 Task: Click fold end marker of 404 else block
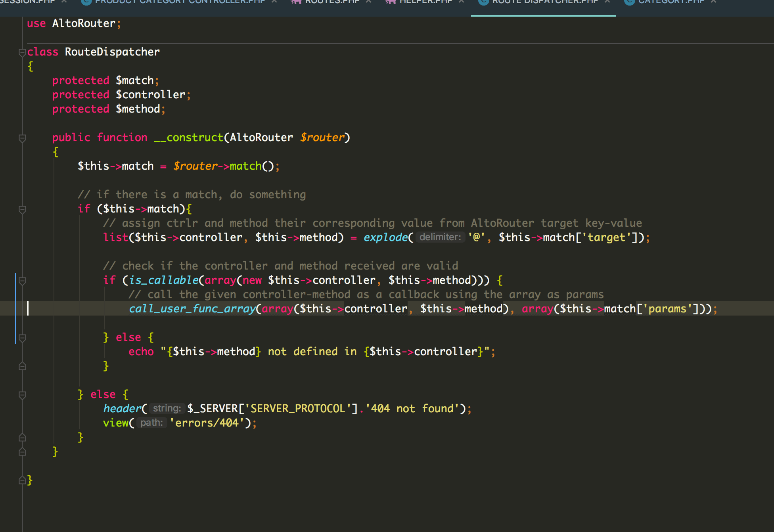click(x=23, y=438)
